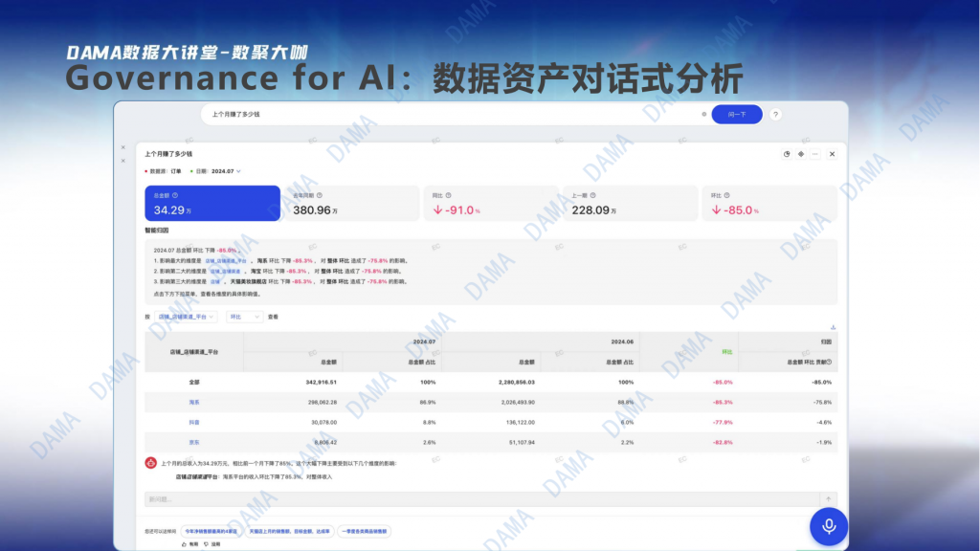Click the 2024.07 column group header

pos(424,342)
